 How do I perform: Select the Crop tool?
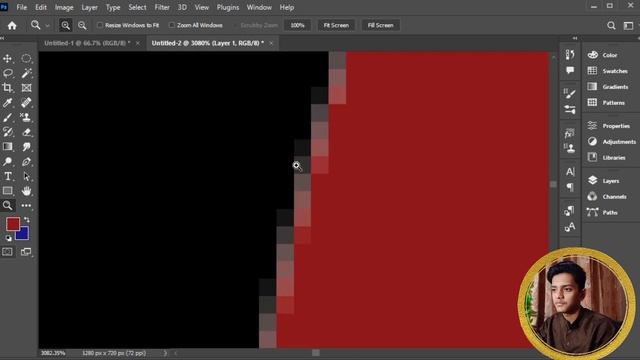[7, 88]
